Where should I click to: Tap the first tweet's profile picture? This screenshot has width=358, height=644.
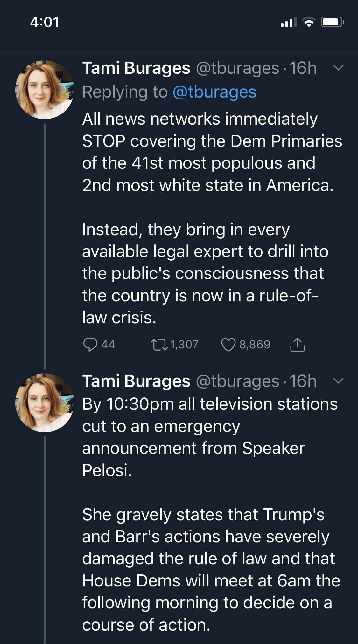coord(45,90)
